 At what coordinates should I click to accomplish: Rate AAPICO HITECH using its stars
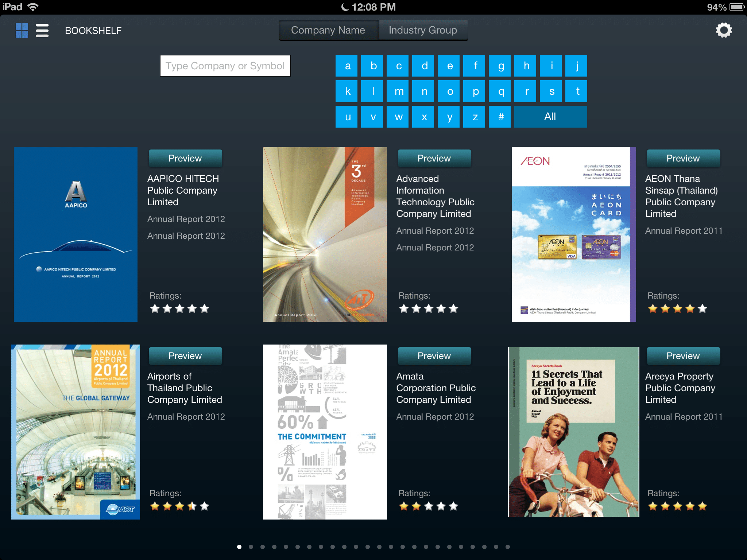(179, 309)
